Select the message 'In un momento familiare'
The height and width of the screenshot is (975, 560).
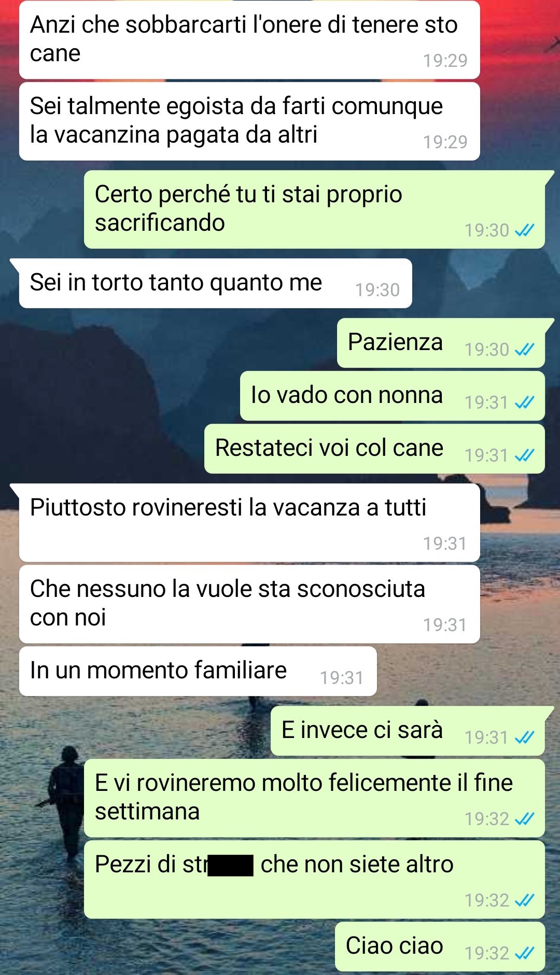click(198, 671)
